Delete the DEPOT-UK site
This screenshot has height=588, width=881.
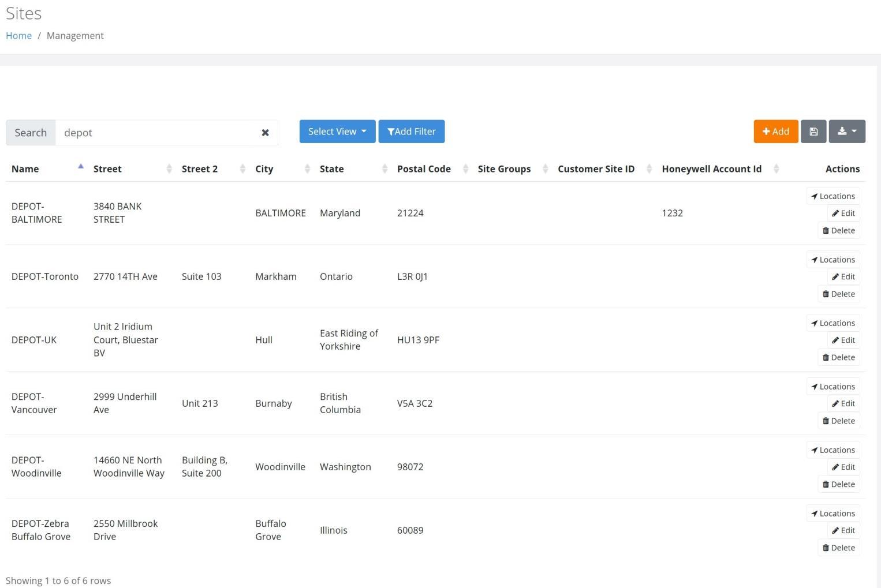tap(839, 357)
